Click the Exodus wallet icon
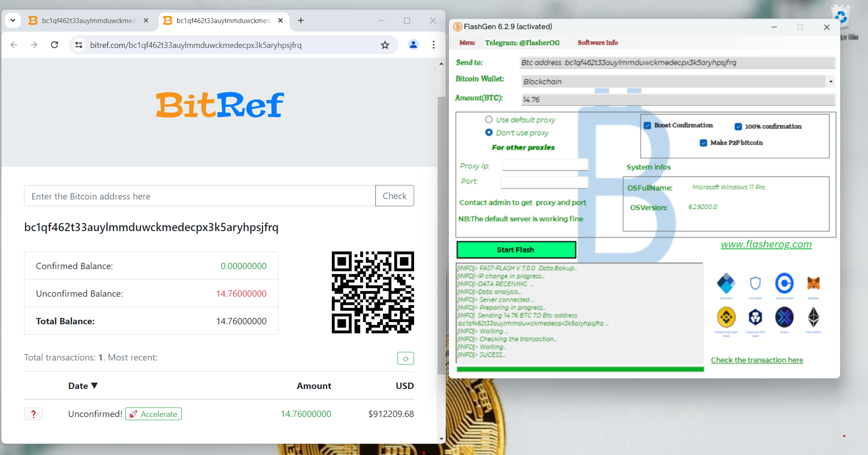Viewport: 868px width, 455px height. (784, 317)
